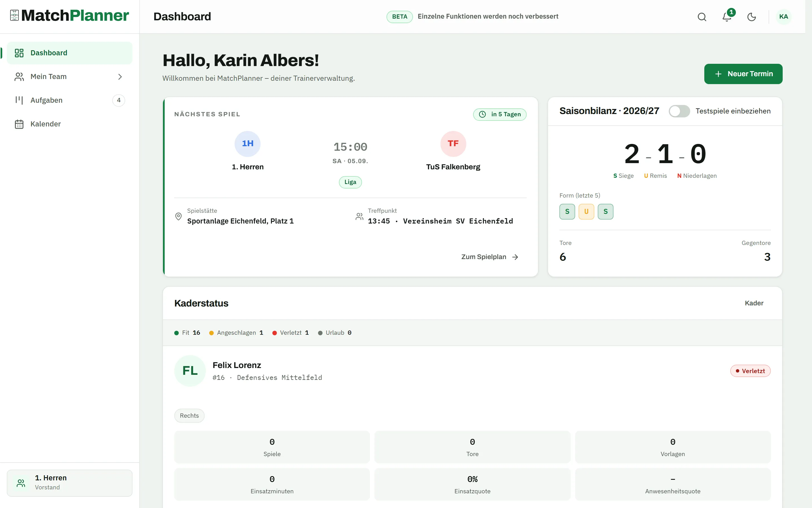Image resolution: width=812 pixels, height=508 pixels.
Task: Click the Dashboard grid icon in sidebar
Action: 19,53
